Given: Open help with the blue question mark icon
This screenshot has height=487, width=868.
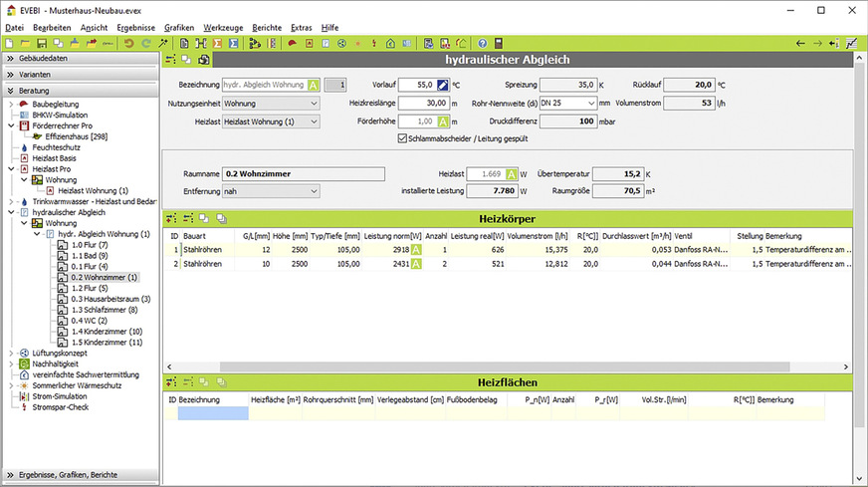Looking at the screenshot, I should pos(482,43).
